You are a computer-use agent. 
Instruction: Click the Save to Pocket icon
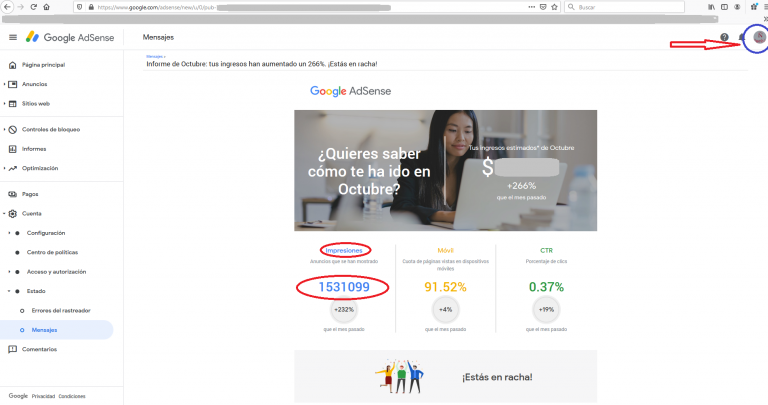(x=543, y=7)
